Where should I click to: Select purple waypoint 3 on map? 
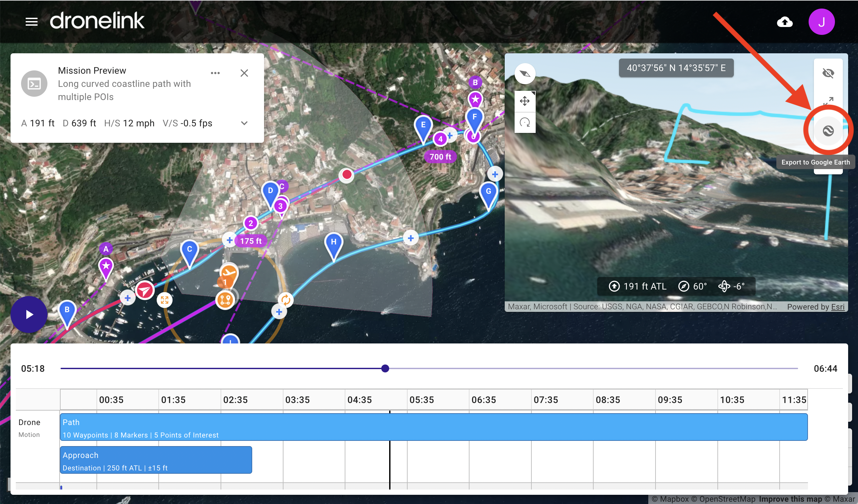tap(280, 206)
